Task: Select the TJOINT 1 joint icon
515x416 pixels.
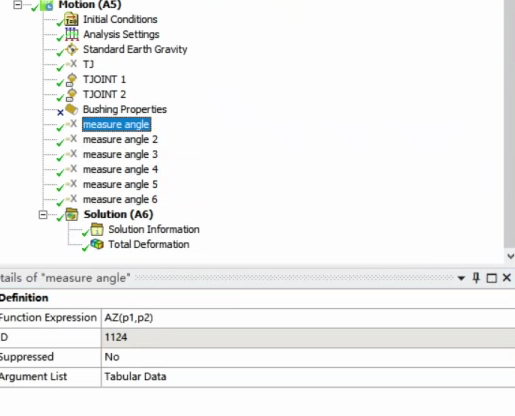Action: click(x=71, y=79)
